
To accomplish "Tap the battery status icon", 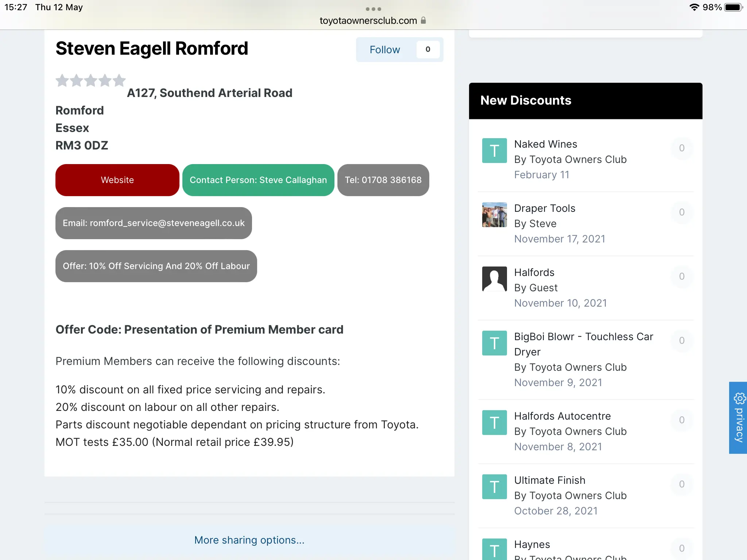I will click(733, 7).
